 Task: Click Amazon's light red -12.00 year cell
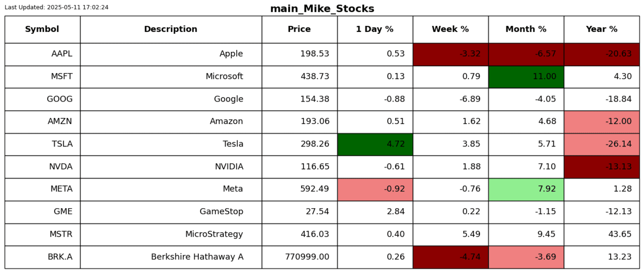[x=602, y=122]
